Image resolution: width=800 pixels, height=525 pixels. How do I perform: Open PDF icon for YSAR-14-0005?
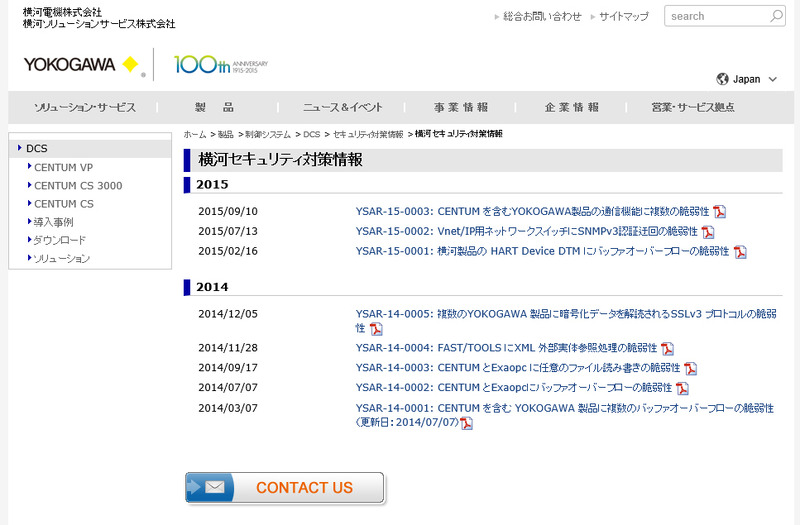pyautogui.click(x=376, y=329)
